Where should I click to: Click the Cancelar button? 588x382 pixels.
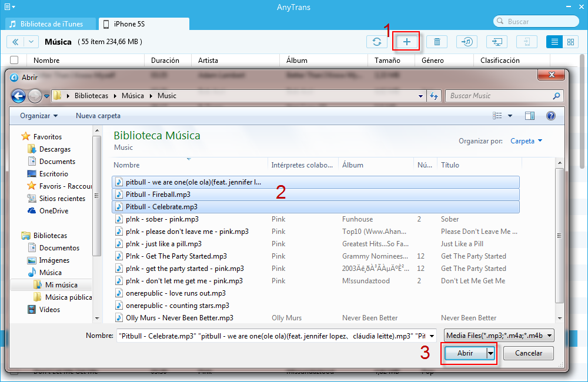tap(529, 353)
